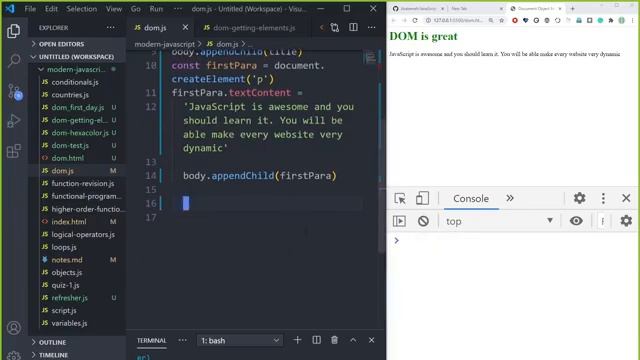Viewport: 640px width, 360px height.
Task: Open DevTools customize three-dot menu
Action: [603, 198]
